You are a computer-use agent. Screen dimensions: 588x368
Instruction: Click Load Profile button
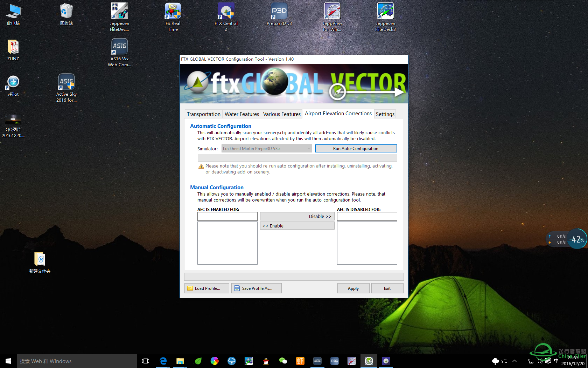[207, 288]
